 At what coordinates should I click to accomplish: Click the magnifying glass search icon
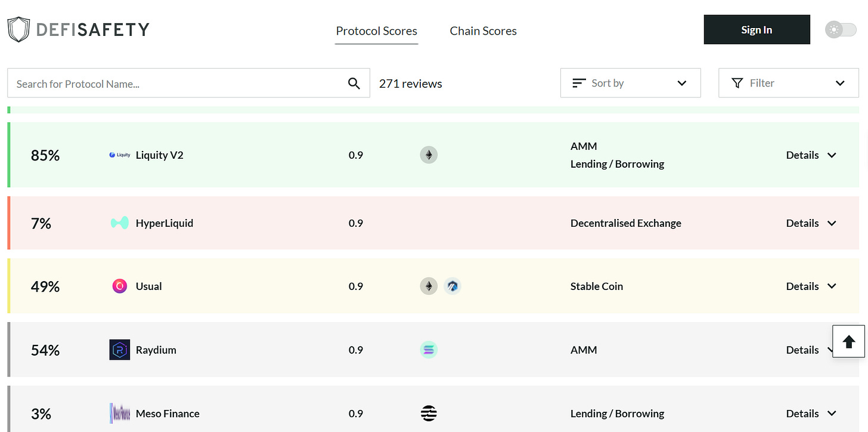(x=354, y=83)
